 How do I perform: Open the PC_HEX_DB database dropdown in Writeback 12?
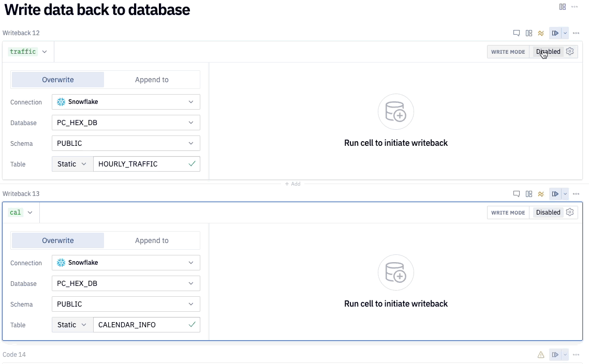point(126,123)
